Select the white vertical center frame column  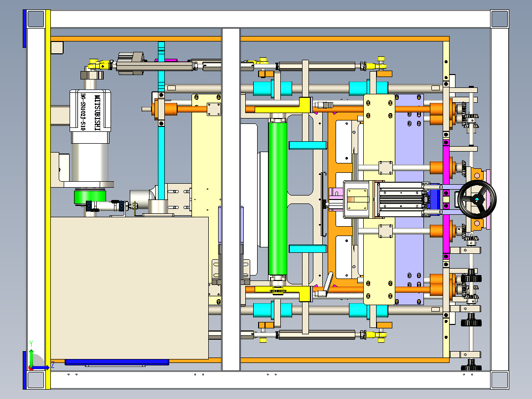tap(231, 199)
